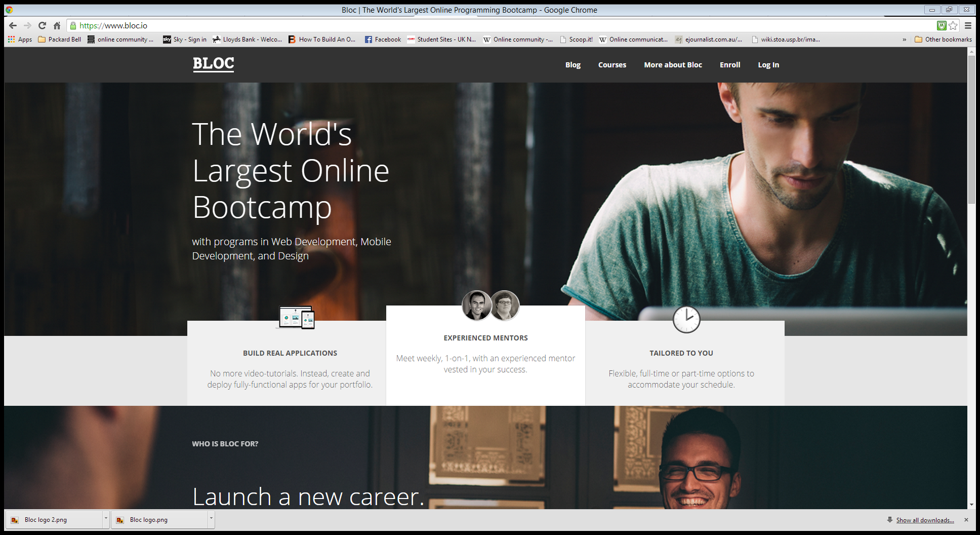Open More about Bloc nav item

coord(673,65)
